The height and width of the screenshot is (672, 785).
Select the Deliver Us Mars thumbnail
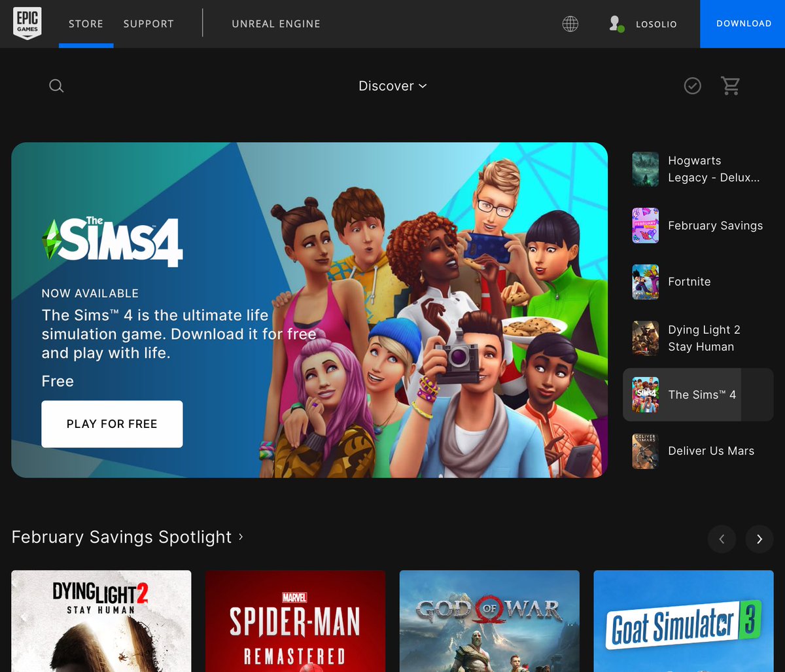tap(645, 451)
